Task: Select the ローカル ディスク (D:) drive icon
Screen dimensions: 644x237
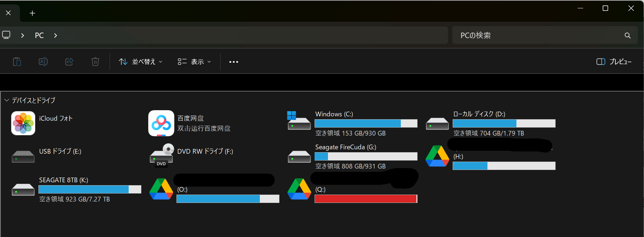Action: tap(437, 124)
